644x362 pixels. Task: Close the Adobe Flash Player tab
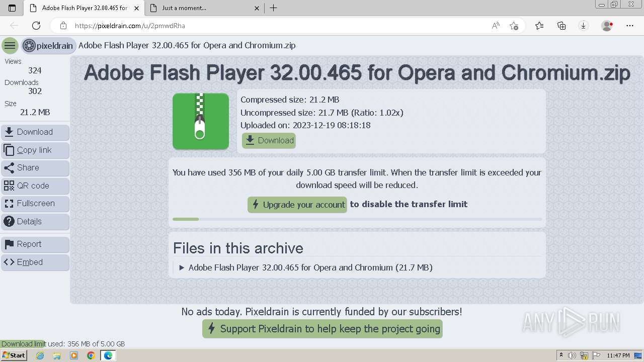coord(136,8)
